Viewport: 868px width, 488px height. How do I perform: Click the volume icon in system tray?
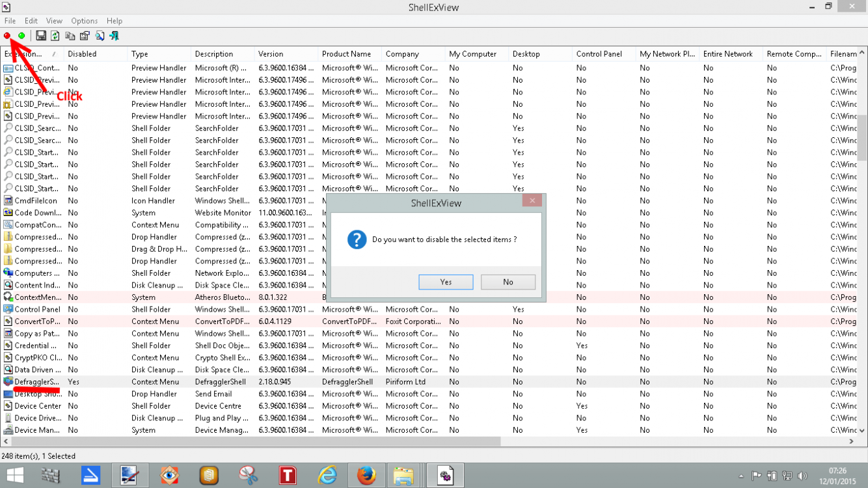(802, 476)
